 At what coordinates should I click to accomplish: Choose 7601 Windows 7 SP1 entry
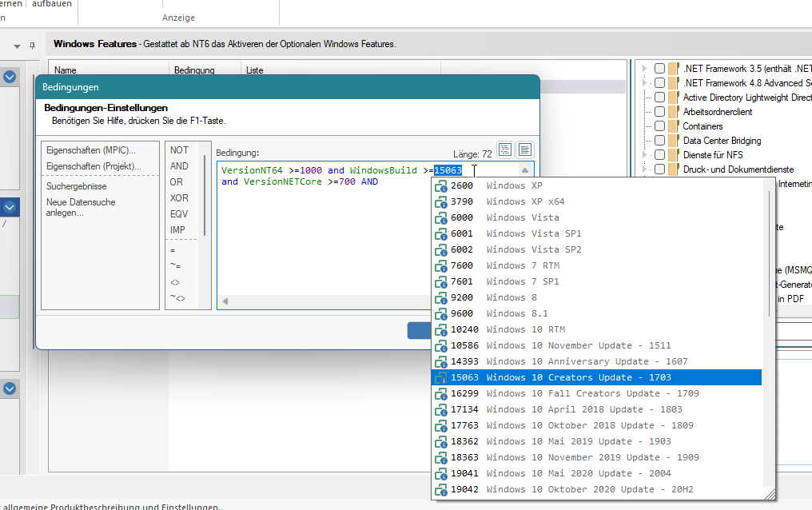coord(596,281)
